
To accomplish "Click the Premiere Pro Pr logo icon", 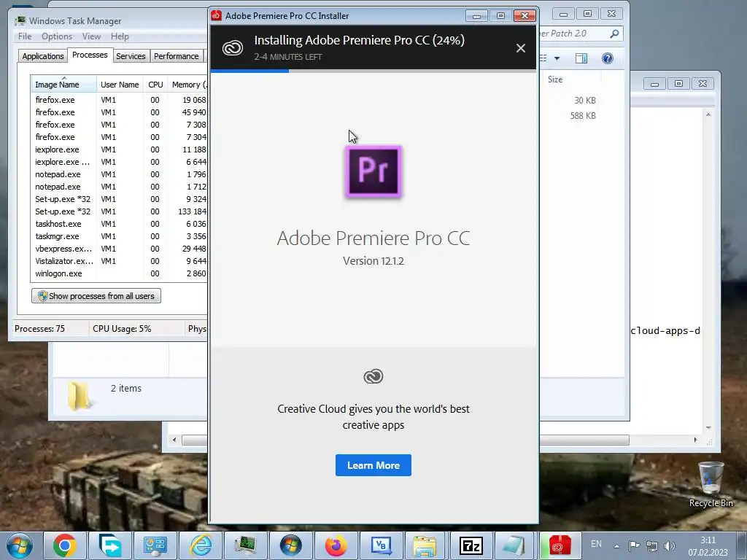I will point(373,171).
